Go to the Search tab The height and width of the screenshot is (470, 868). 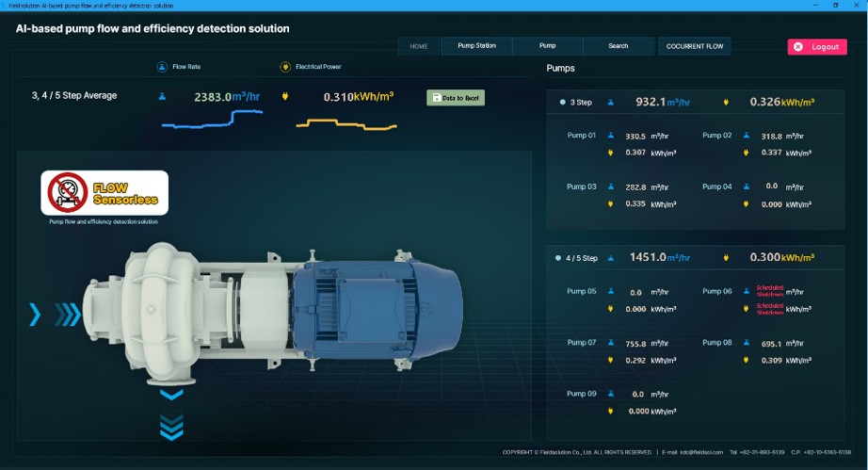pos(619,46)
